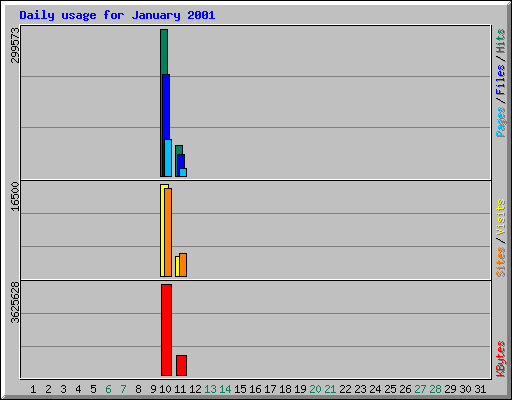Click day 19 on the x-axis
Screen dimensions: 512x400
[x=300, y=389]
